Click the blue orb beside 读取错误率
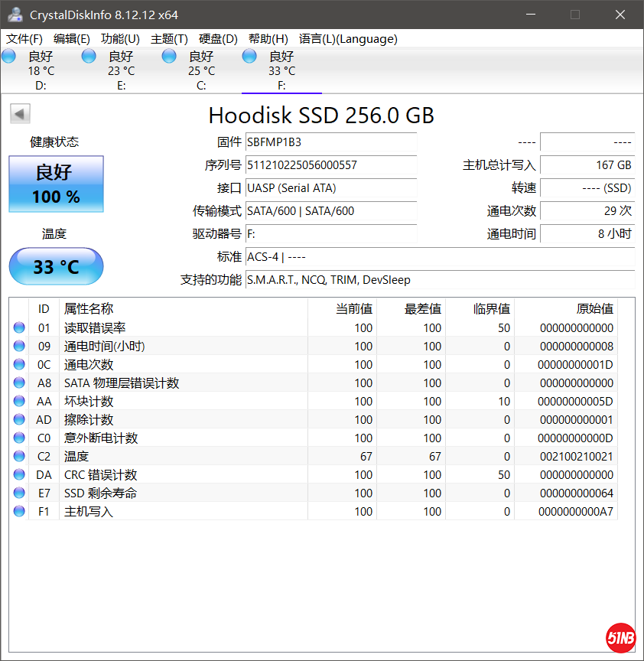The height and width of the screenshot is (661, 644). (19, 328)
